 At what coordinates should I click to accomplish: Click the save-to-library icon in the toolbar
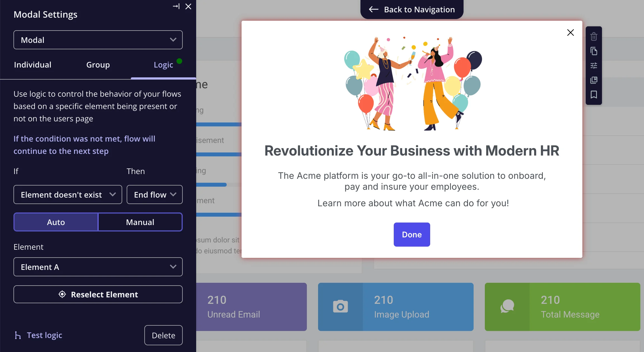(x=594, y=80)
